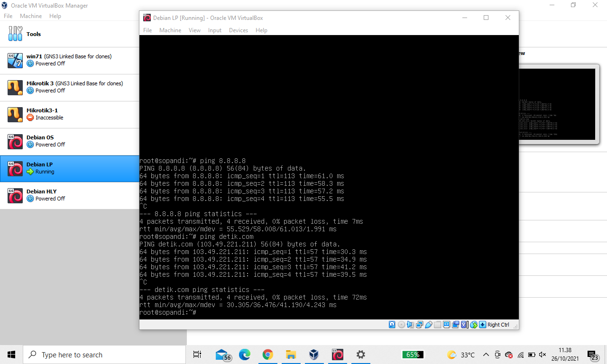The image size is (607, 364).
Task: Launch Google Chrome from taskbar
Action: (268, 355)
